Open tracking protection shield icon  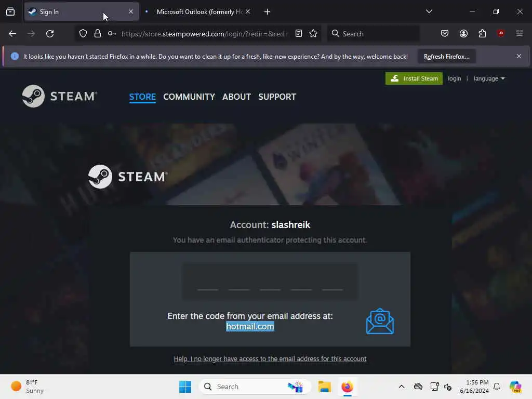83,34
